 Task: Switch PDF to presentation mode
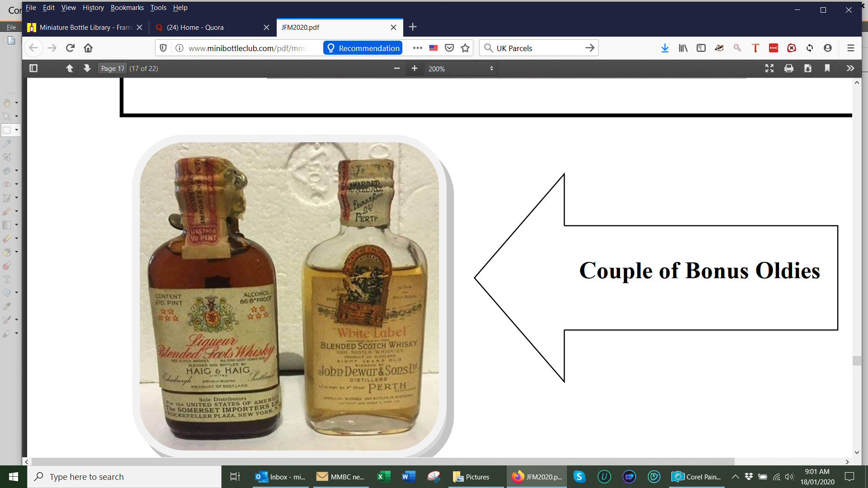click(769, 68)
